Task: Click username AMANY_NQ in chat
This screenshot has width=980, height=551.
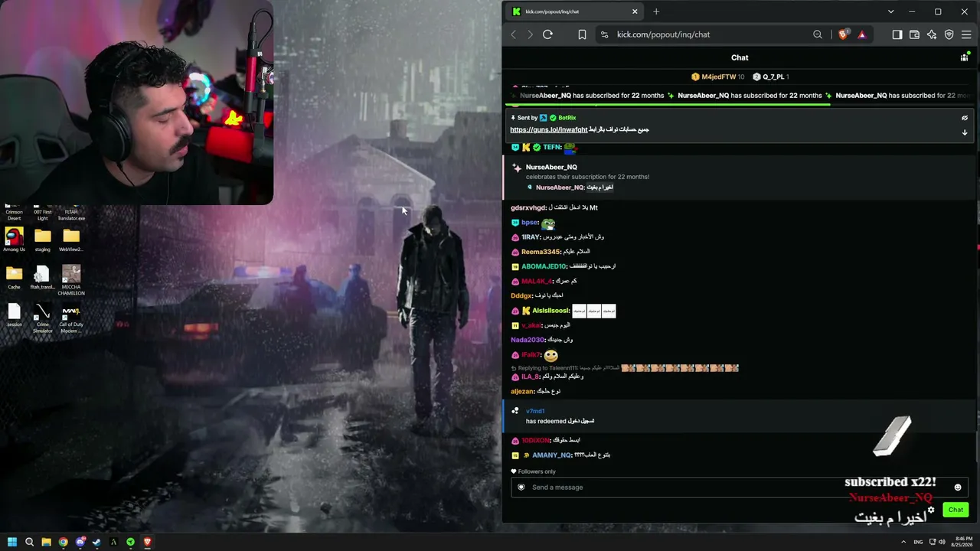Action: click(551, 455)
